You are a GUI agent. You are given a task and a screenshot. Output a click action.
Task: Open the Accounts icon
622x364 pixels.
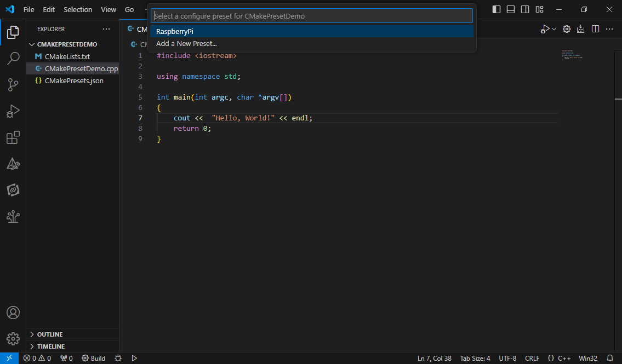pos(13,313)
